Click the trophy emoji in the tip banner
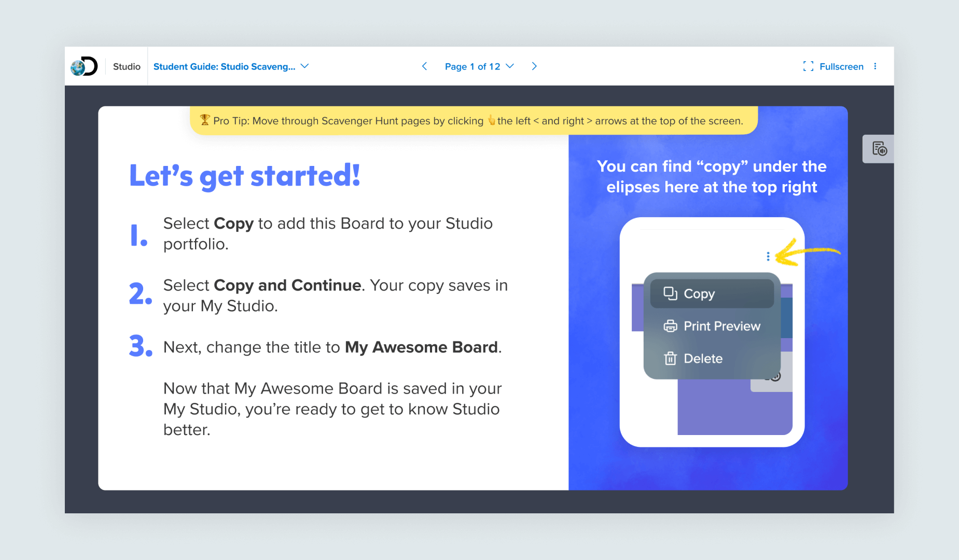 [205, 120]
